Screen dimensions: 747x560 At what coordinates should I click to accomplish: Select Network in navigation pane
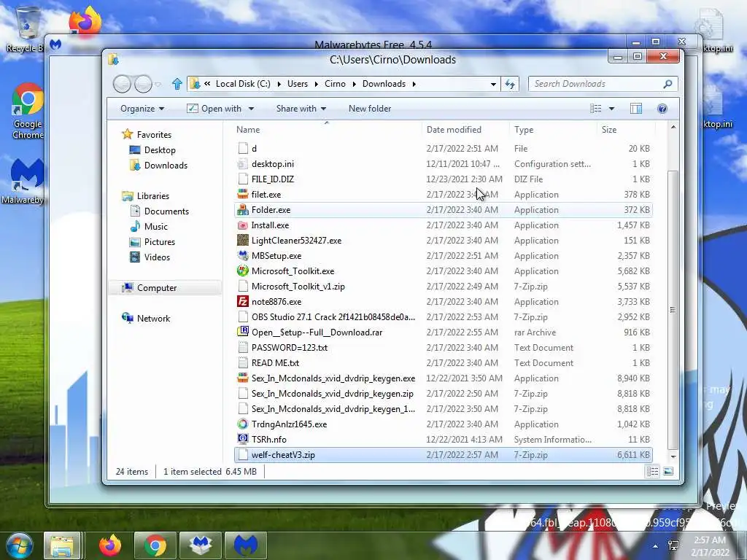coord(153,318)
